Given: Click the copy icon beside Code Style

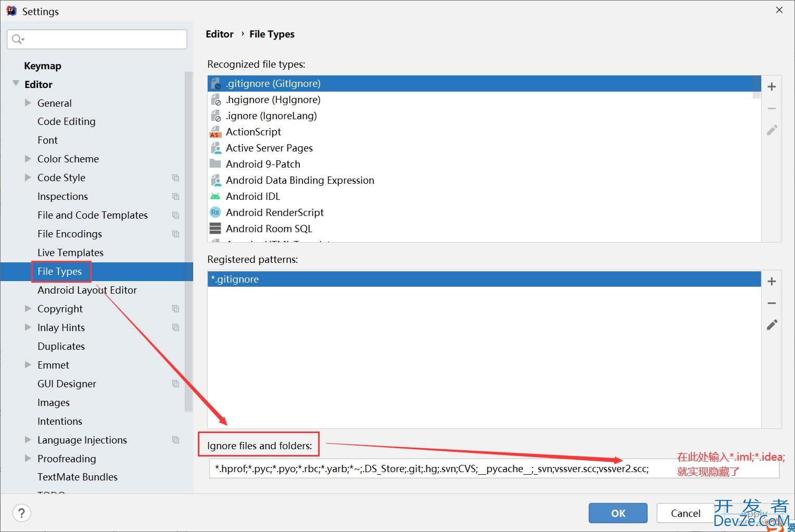Looking at the screenshot, I should (175, 178).
